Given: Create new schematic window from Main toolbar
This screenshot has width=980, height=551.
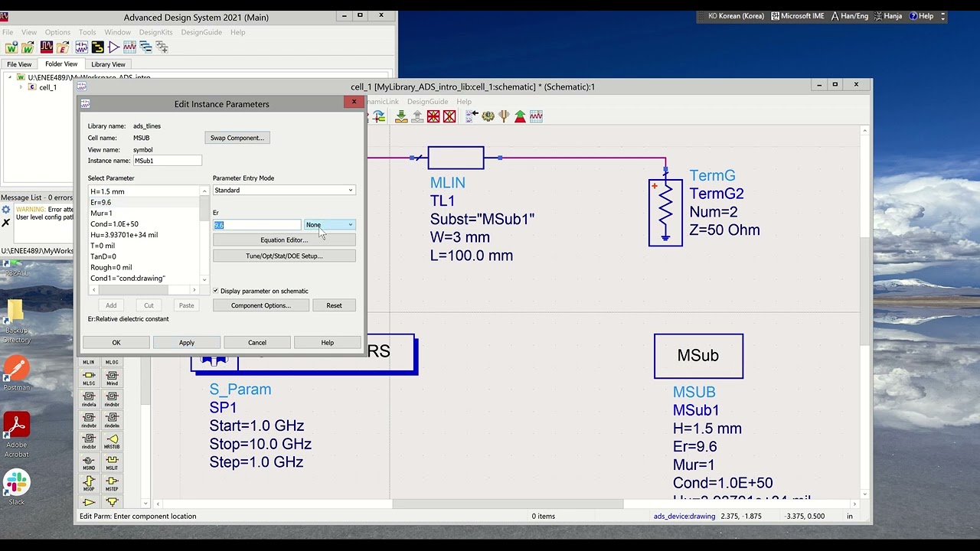Looking at the screenshot, I should [x=82, y=47].
